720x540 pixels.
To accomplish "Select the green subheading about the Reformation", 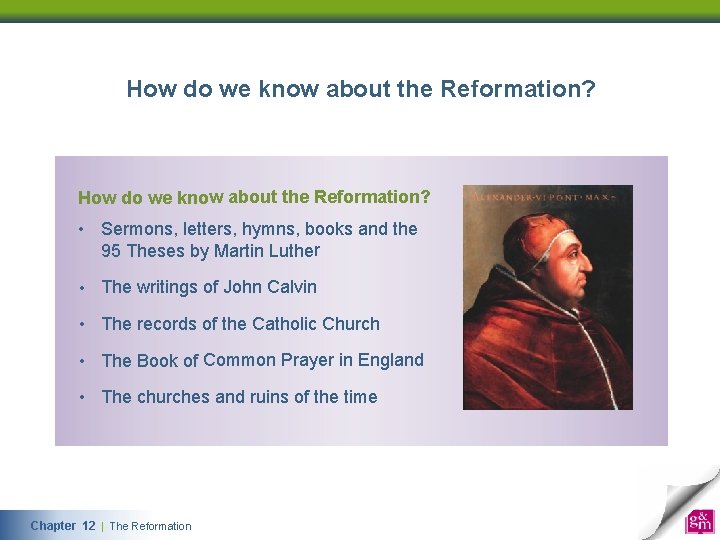I will coord(254,197).
